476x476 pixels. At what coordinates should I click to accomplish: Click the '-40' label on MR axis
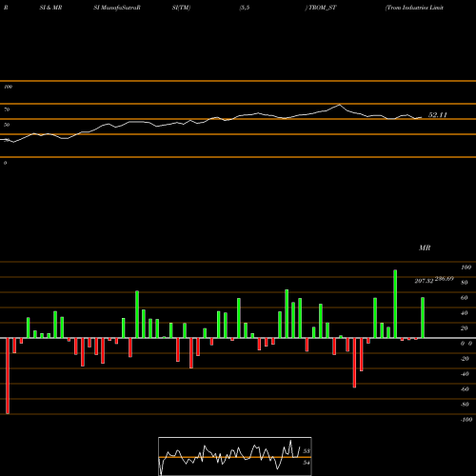(x=465, y=374)
